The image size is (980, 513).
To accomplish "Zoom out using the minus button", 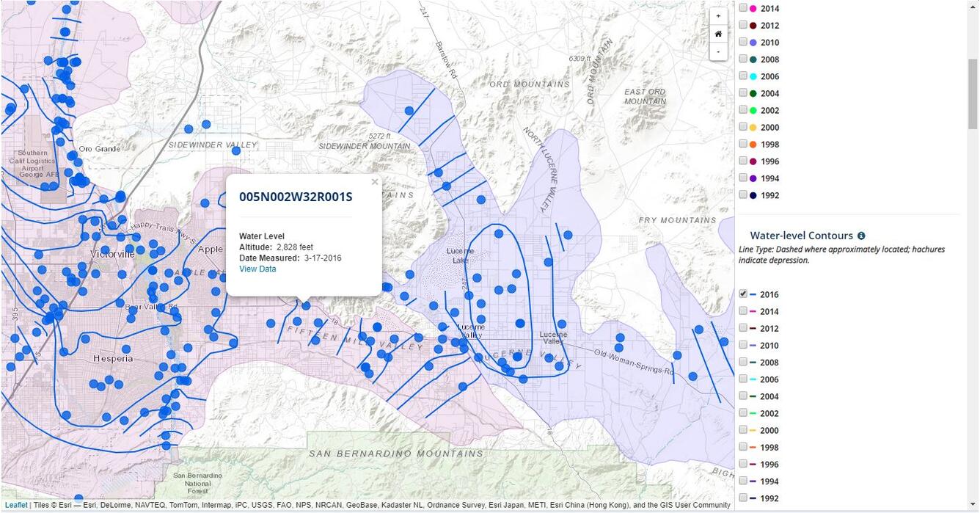I will (x=718, y=51).
